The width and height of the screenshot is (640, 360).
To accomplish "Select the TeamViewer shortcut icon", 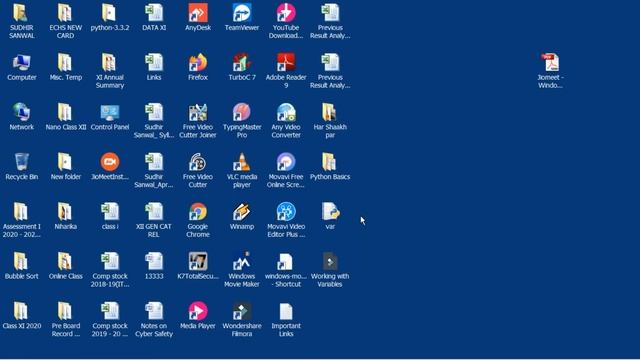I will click(x=242, y=13).
